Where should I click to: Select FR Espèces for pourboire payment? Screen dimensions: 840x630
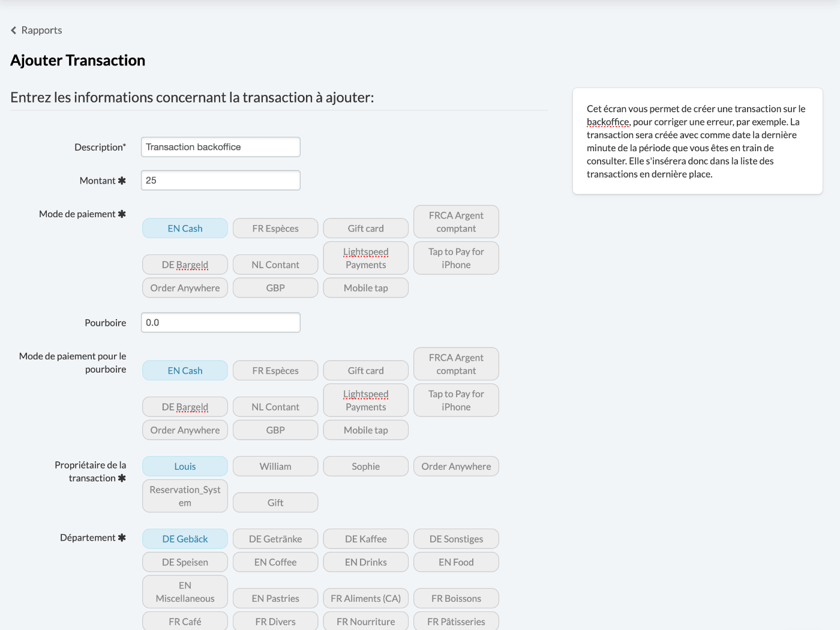click(275, 371)
